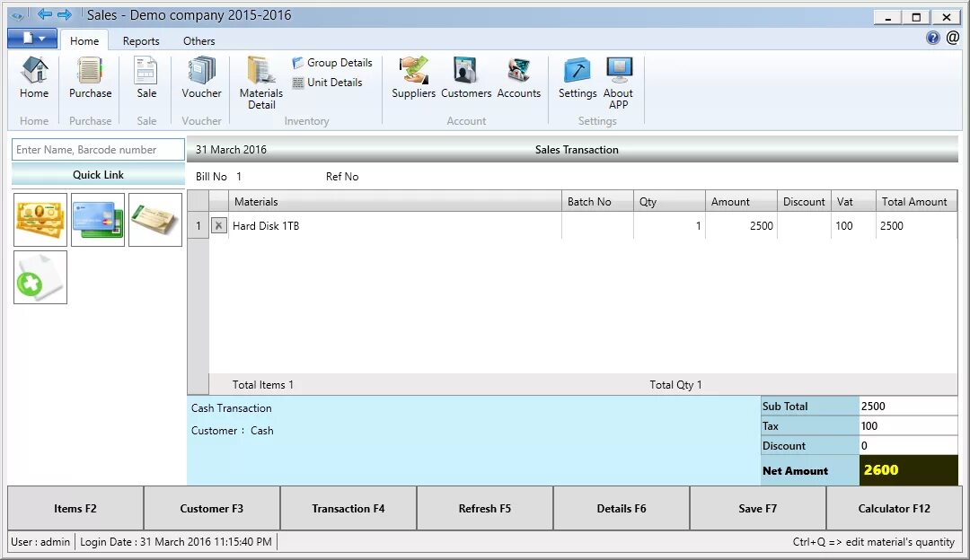Click the Batch No column header
970x560 pixels.
[x=597, y=202]
